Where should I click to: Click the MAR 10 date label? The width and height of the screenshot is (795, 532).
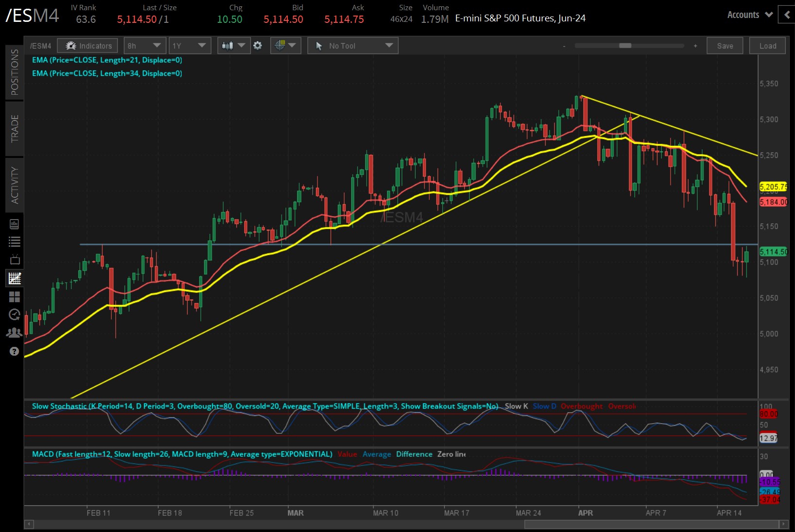386,513
